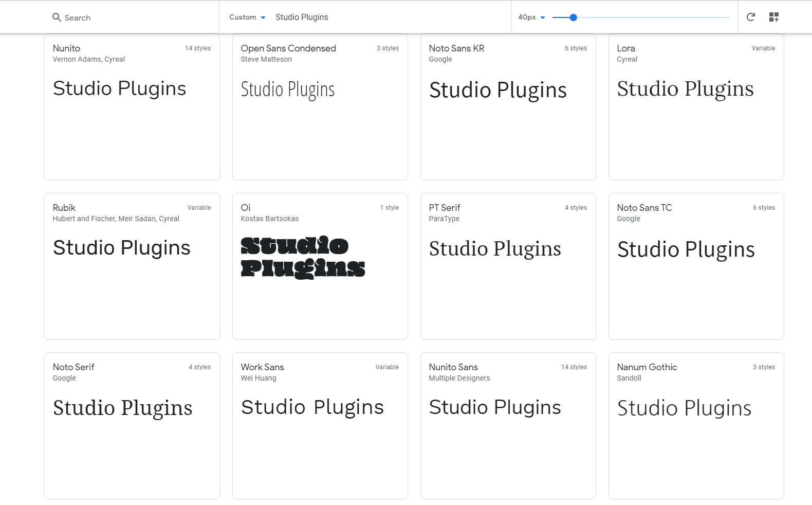
Task: Open the Rubik font card
Action: [x=132, y=266]
